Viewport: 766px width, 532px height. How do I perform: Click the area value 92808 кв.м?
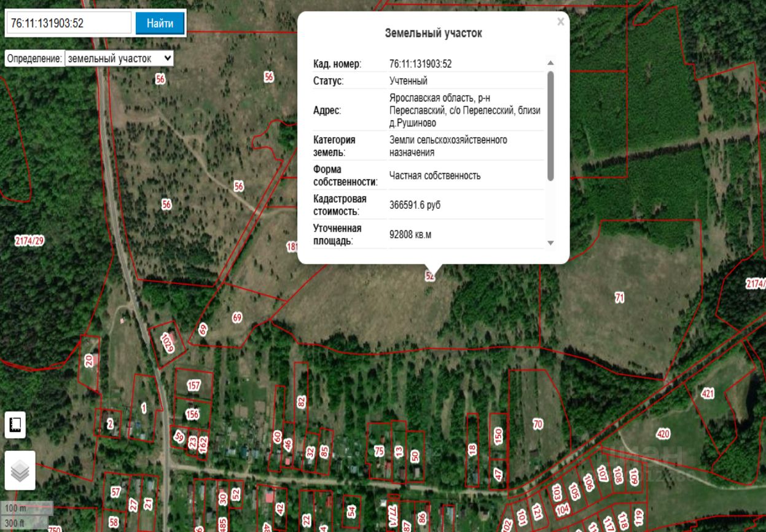tap(410, 235)
